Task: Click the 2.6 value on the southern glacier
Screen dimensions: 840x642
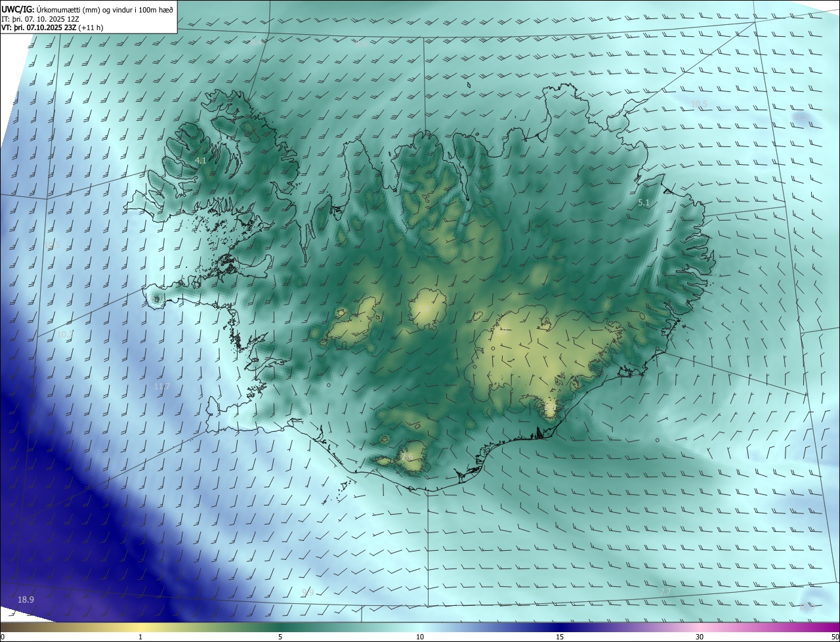Action: coord(407,457)
